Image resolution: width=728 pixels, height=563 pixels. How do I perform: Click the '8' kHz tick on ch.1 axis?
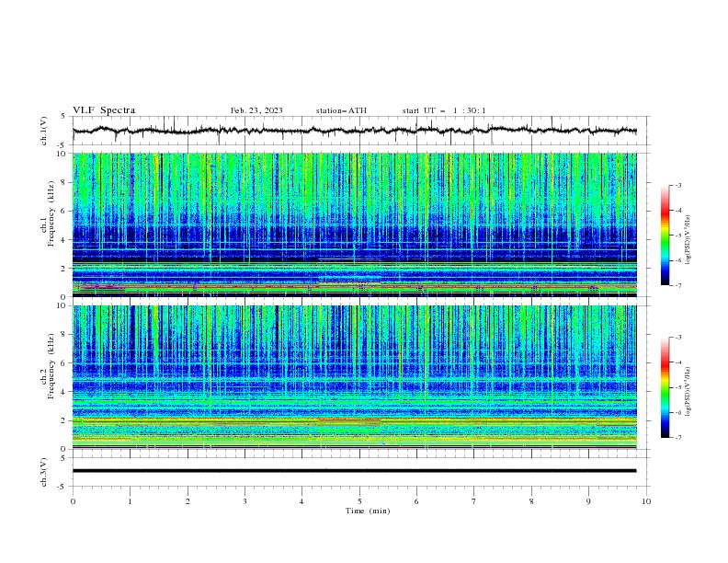tap(65, 182)
